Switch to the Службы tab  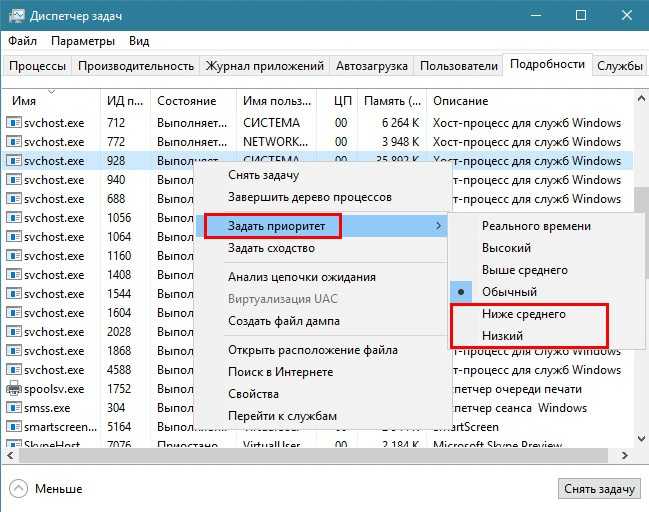[x=620, y=66]
